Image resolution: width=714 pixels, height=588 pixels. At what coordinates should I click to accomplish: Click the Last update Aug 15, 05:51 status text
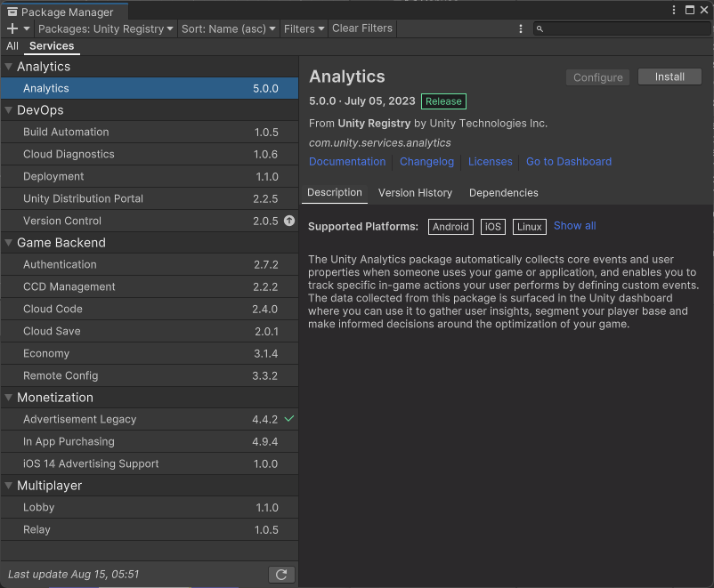(x=73, y=575)
